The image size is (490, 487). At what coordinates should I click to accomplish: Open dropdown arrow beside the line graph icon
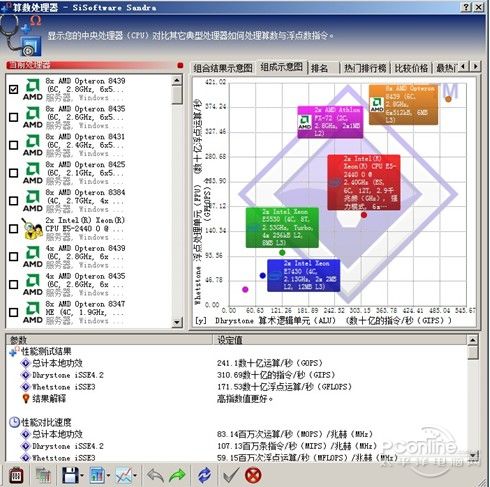(x=135, y=476)
